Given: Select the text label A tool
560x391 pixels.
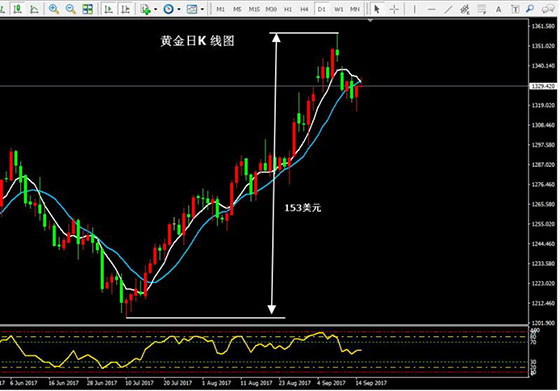Looking at the screenshot, I should (x=498, y=9).
